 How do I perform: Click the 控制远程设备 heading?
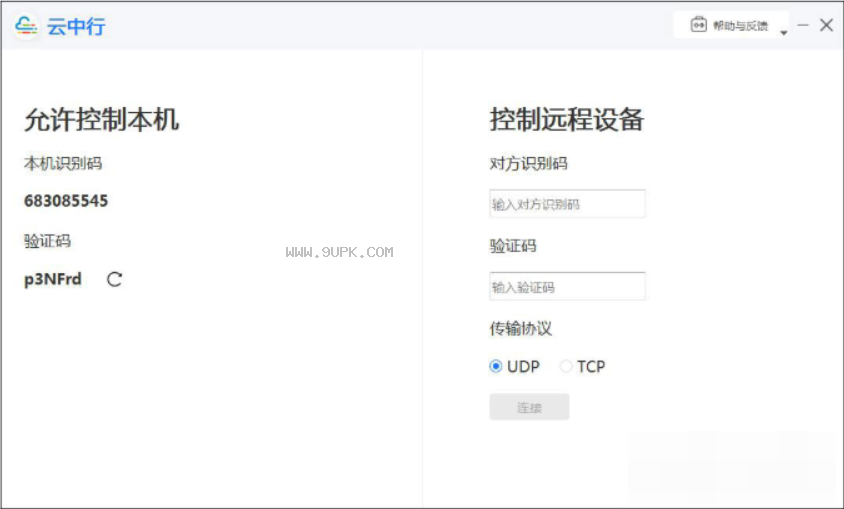click(x=567, y=119)
